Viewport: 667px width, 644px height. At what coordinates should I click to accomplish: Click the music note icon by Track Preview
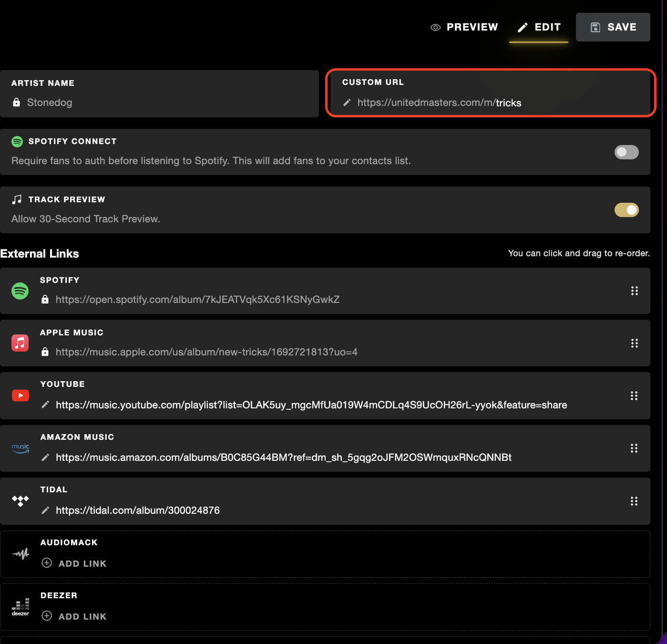click(17, 199)
